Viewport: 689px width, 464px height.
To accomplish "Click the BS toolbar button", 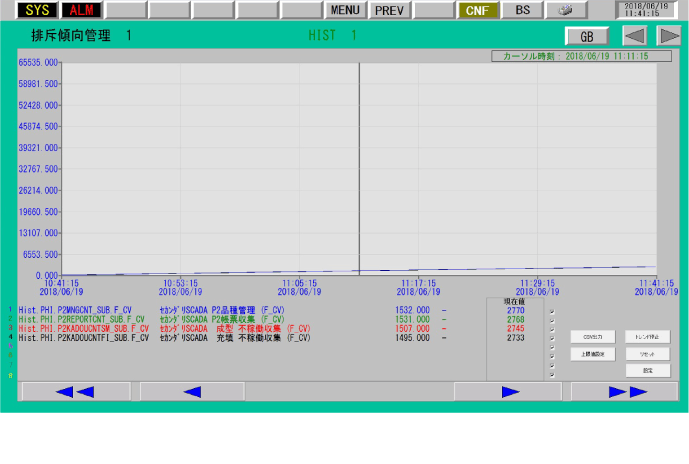I will tap(522, 10).
